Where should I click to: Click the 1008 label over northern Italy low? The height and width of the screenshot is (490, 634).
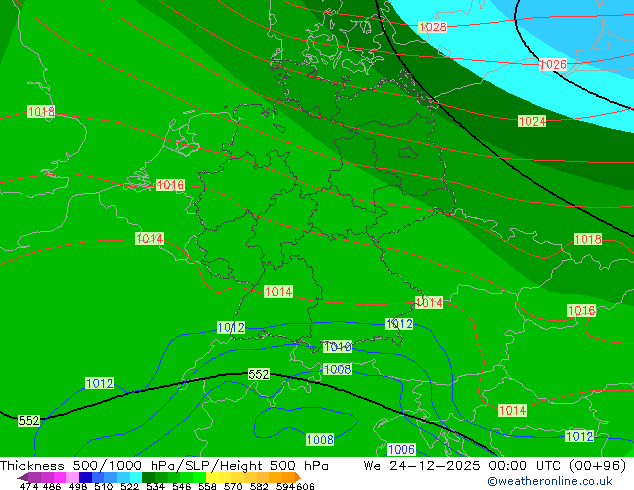[x=320, y=439]
